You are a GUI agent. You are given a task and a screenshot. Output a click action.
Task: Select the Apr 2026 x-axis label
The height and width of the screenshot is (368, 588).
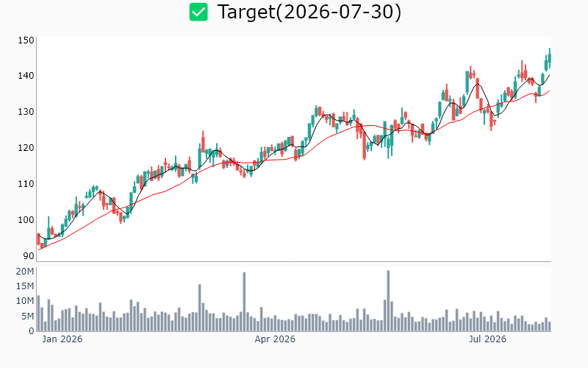[x=275, y=339]
